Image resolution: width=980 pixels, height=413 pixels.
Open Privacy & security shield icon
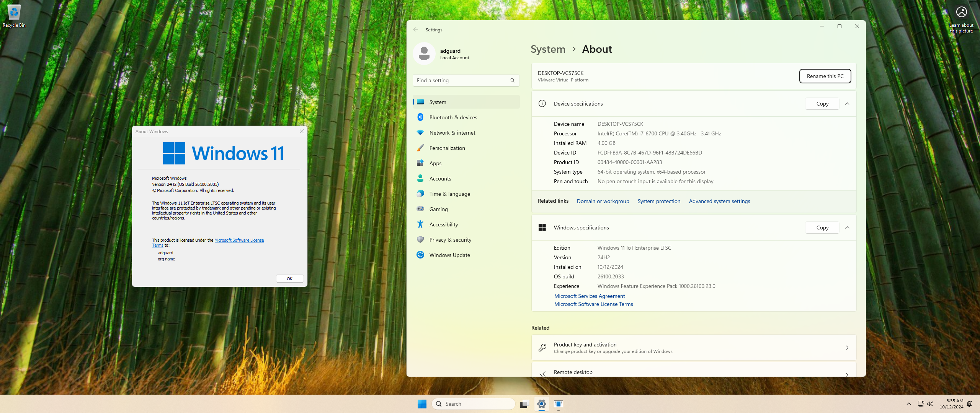pos(420,240)
